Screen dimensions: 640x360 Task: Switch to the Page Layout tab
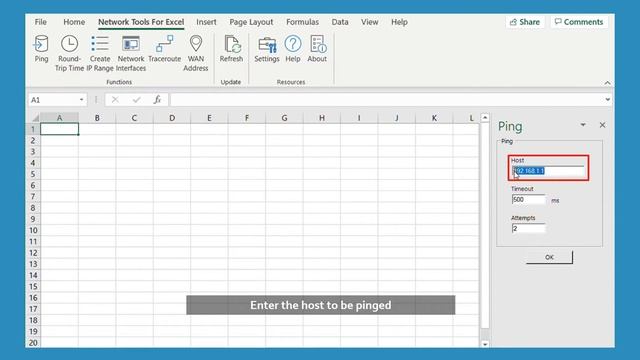(251, 22)
